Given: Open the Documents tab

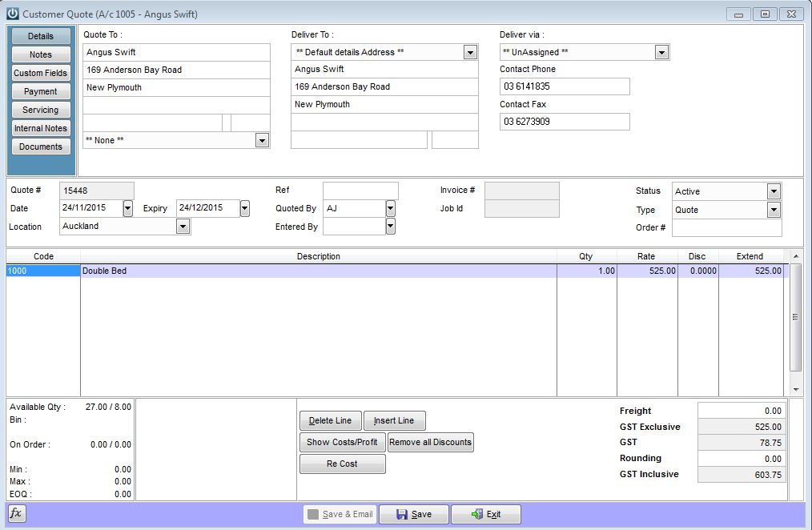Looking at the screenshot, I should click(41, 147).
